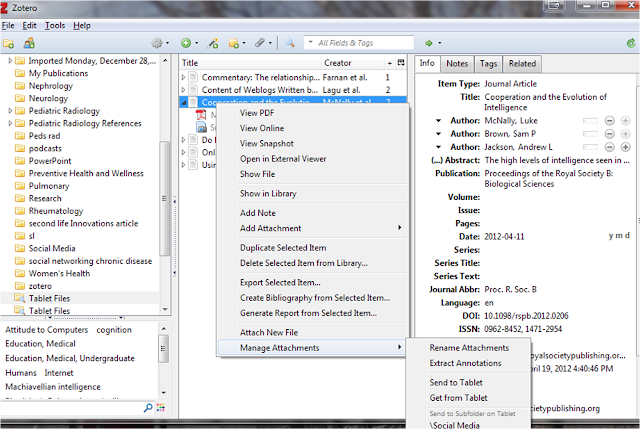640x429 pixels.
Task: Click the New Group icon
Action: pyautogui.click(x=29, y=43)
